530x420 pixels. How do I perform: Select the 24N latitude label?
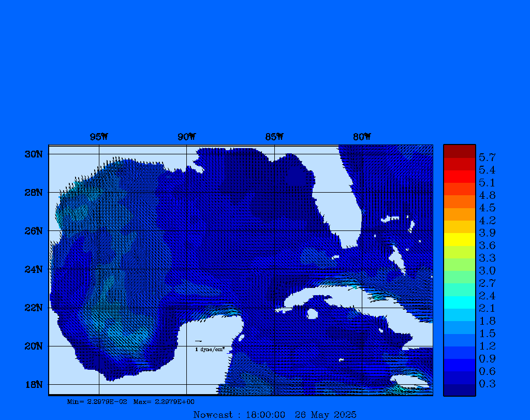coord(33,269)
